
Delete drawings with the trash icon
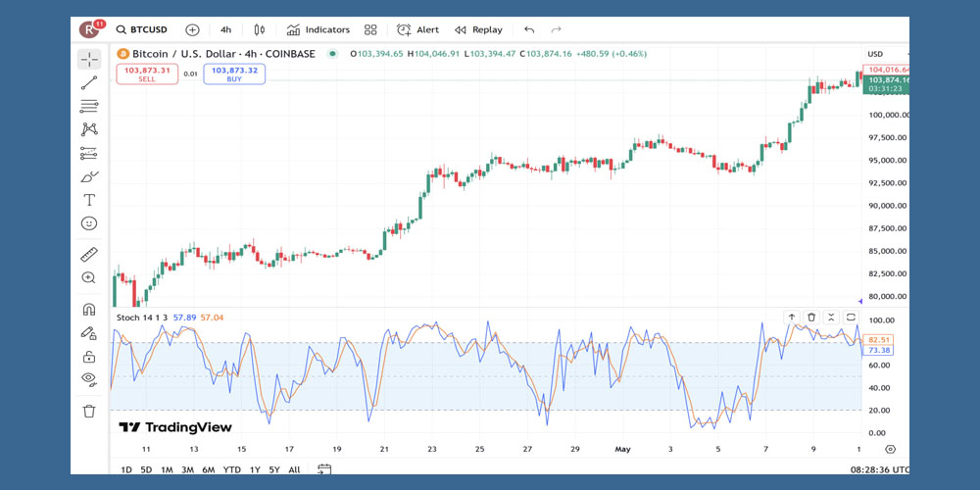[89, 412]
